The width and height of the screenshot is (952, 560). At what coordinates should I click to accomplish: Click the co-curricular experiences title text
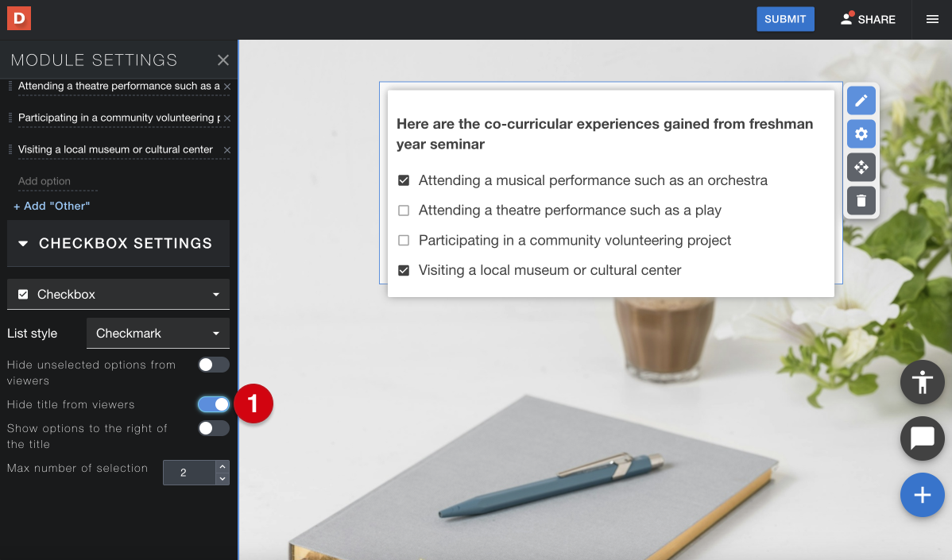coord(605,134)
